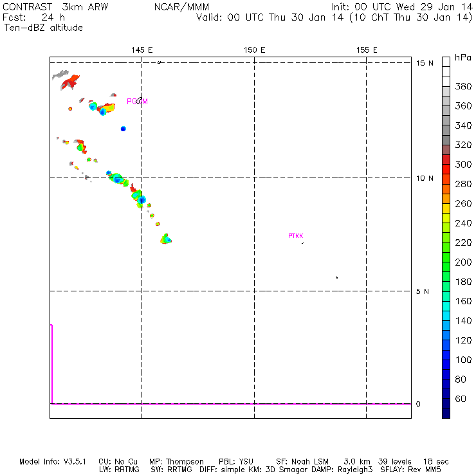Click the 100 color bar value
Viewport: 476px width, 476px height.
tap(463, 360)
